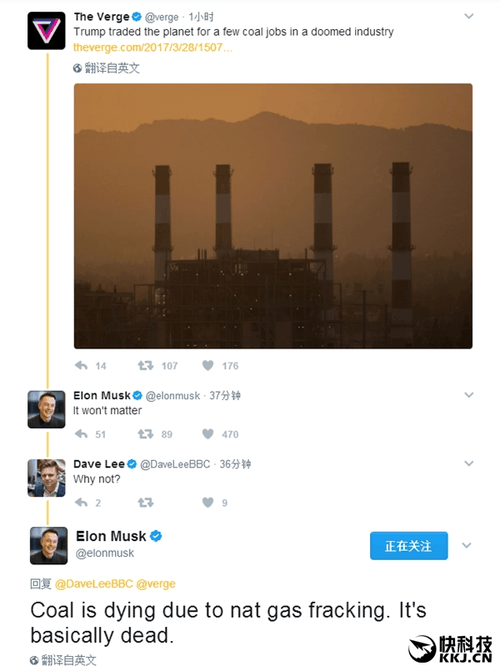
Task: Like Dave Lee's tweet with 9 likes
Action: [208, 502]
